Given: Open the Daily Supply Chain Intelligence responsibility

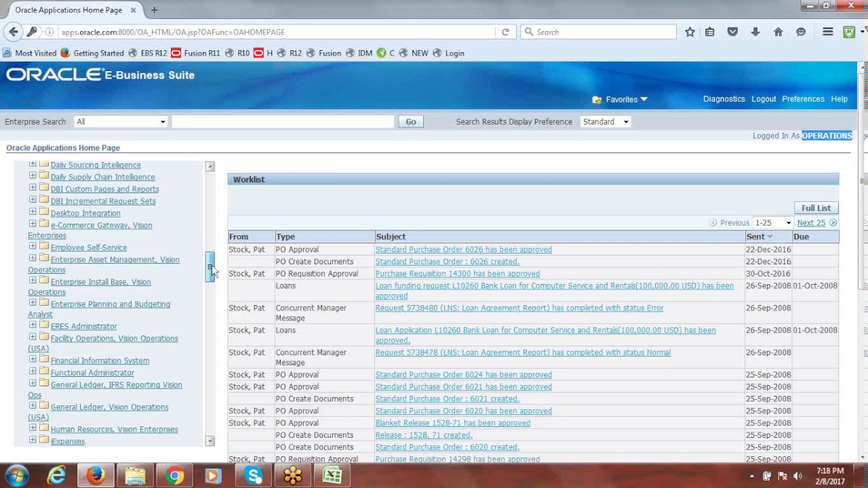Looking at the screenshot, I should tap(102, 178).
